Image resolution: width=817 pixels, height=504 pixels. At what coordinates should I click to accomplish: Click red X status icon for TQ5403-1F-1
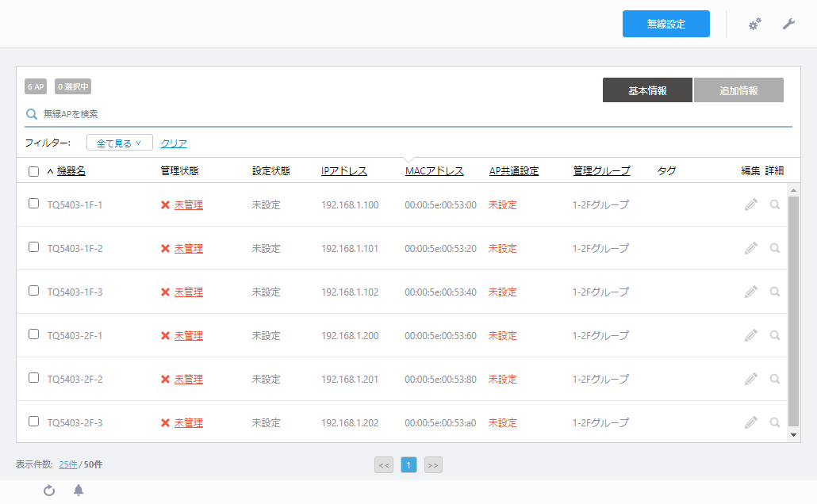coord(165,205)
